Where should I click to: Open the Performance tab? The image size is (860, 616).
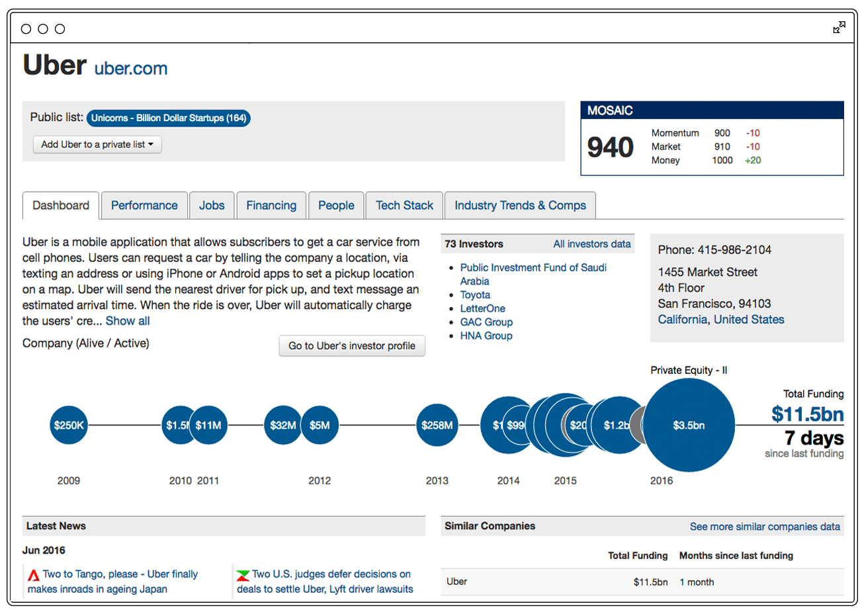pos(144,206)
